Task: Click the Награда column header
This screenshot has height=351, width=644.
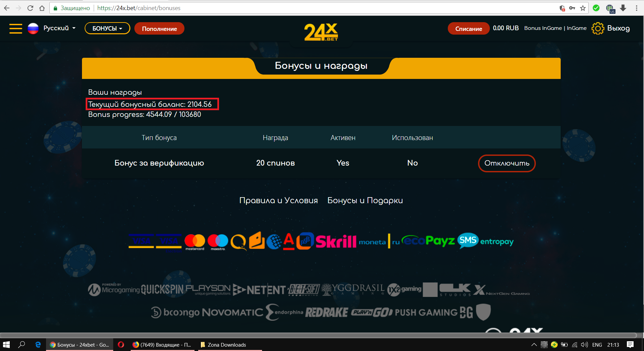Action: click(275, 138)
